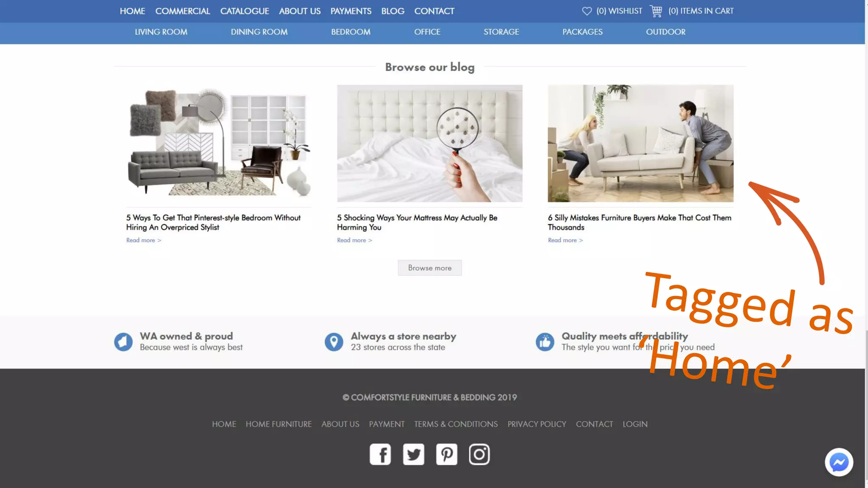Open the Messenger chat bubble
868x488 pixels.
[839, 462]
